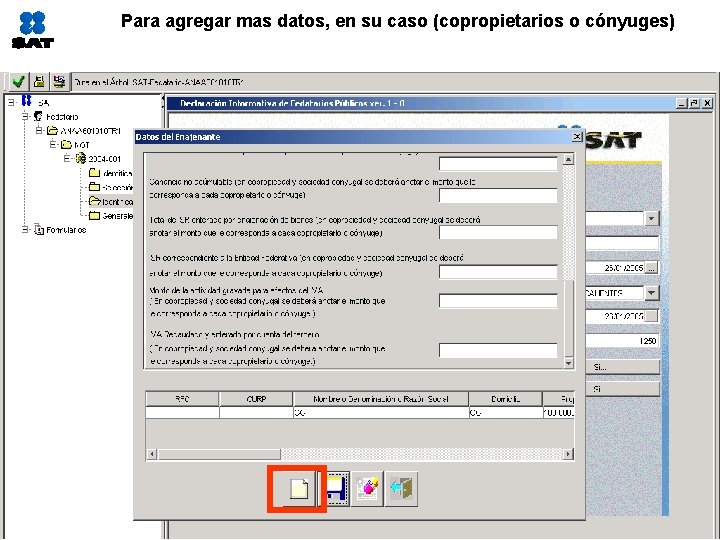Click the yellow printer toolbar icon
The width and height of the screenshot is (720, 540).
(39, 82)
